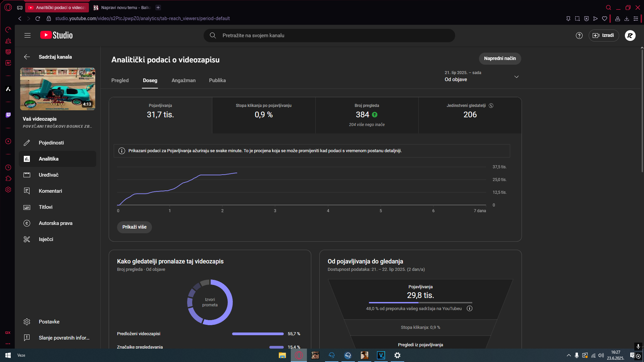Click the Prikaži više button

pos(134,227)
